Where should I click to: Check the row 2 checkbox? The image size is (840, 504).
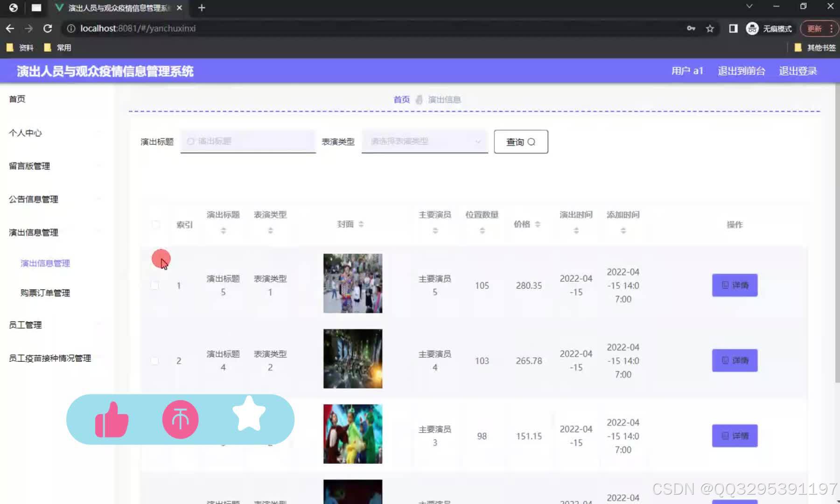point(154,361)
